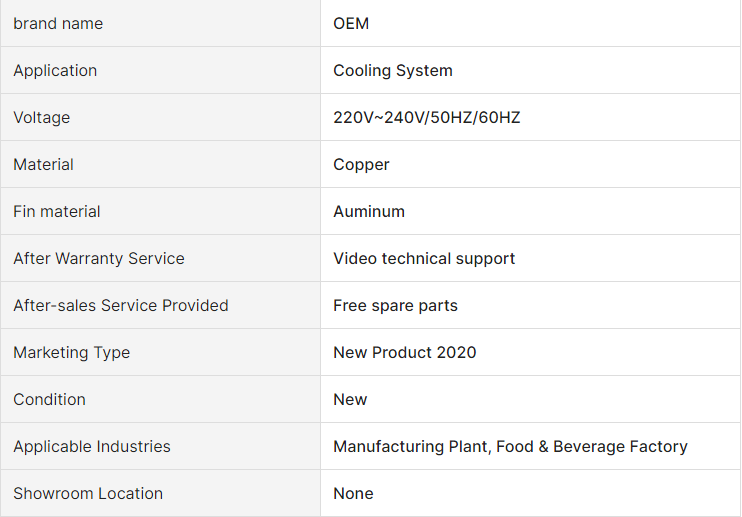This screenshot has height=517, width=742.
Task: Select the 'Free spare parts' value
Action: click(395, 306)
